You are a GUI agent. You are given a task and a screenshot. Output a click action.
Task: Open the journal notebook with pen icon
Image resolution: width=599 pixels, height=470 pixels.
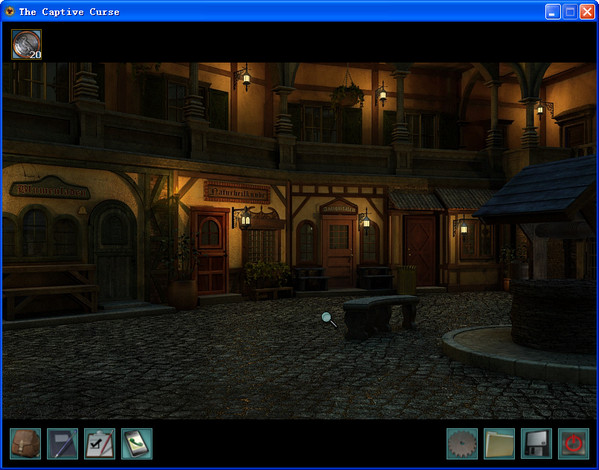pos(62,444)
